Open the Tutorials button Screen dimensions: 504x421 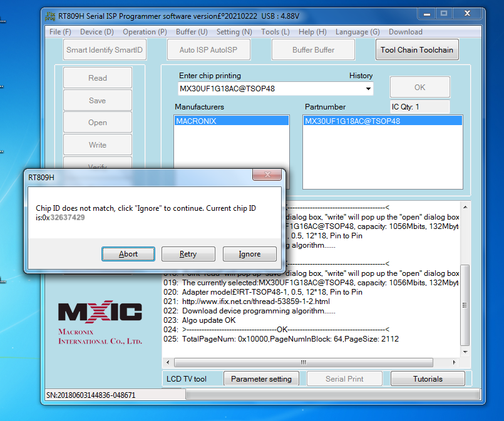pyautogui.click(x=428, y=378)
